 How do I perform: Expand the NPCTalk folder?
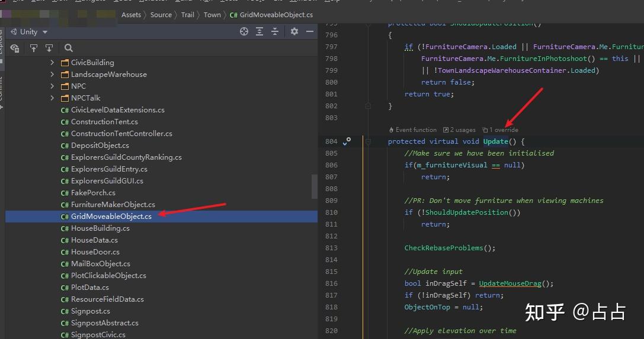coord(52,98)
